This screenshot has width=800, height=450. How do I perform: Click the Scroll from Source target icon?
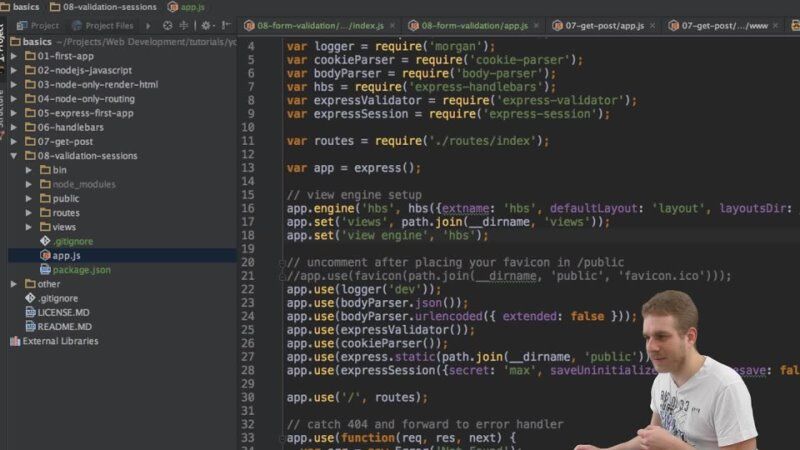167,25
